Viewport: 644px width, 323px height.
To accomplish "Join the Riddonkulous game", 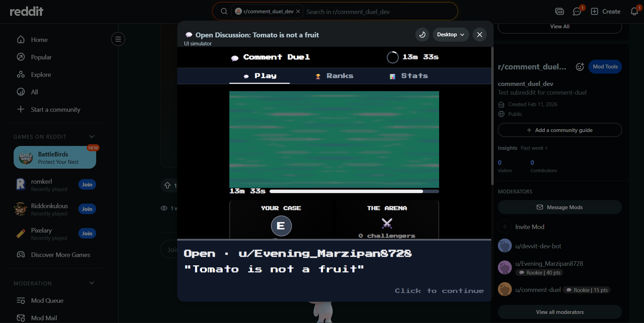I will (87, 209).
